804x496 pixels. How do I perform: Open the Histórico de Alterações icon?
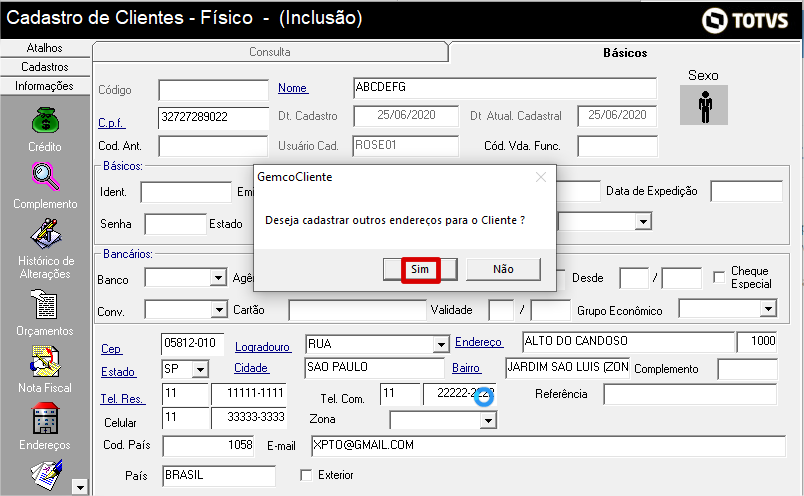[46, 234]
